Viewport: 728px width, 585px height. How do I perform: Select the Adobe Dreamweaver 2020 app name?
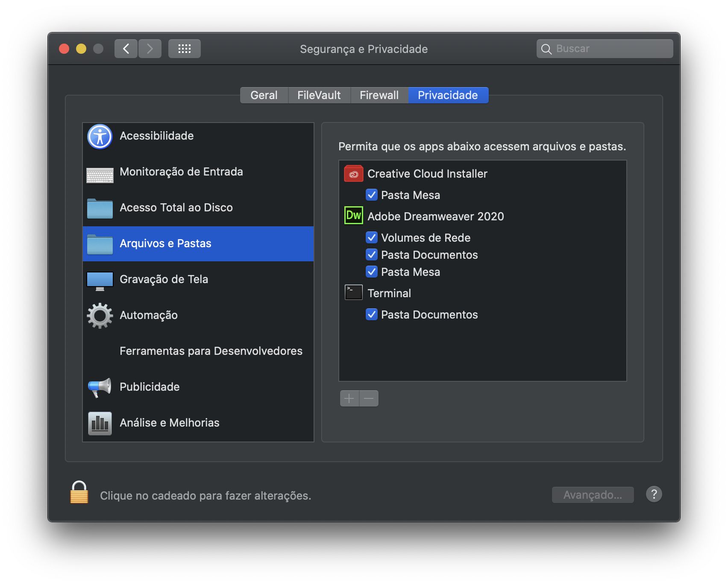[x=436, y=216]
